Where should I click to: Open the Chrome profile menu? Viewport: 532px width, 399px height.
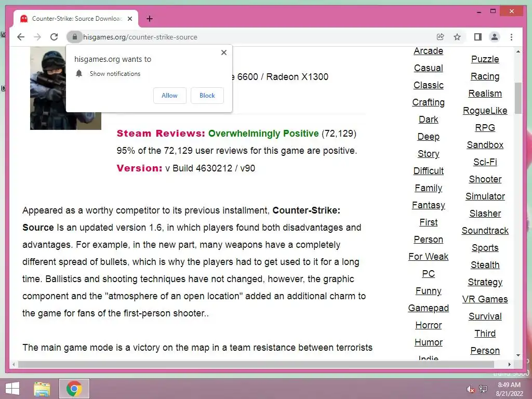[495, 37]
